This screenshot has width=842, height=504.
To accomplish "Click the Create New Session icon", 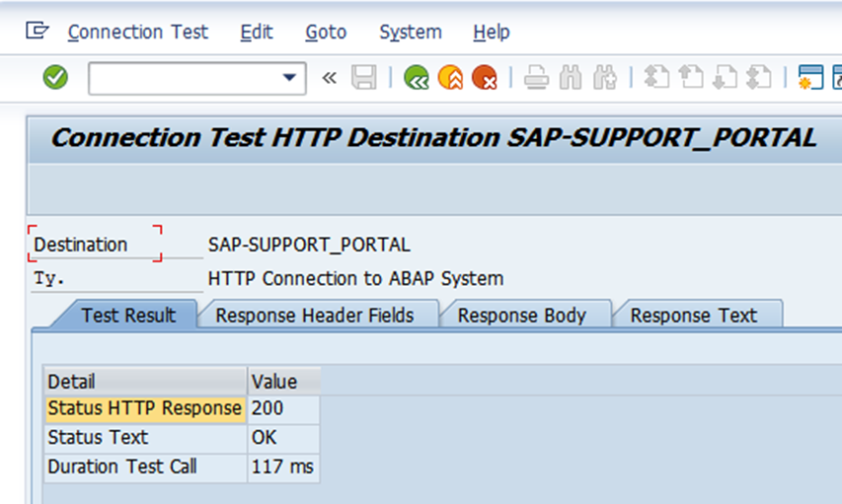I will (x=810, y=77).
